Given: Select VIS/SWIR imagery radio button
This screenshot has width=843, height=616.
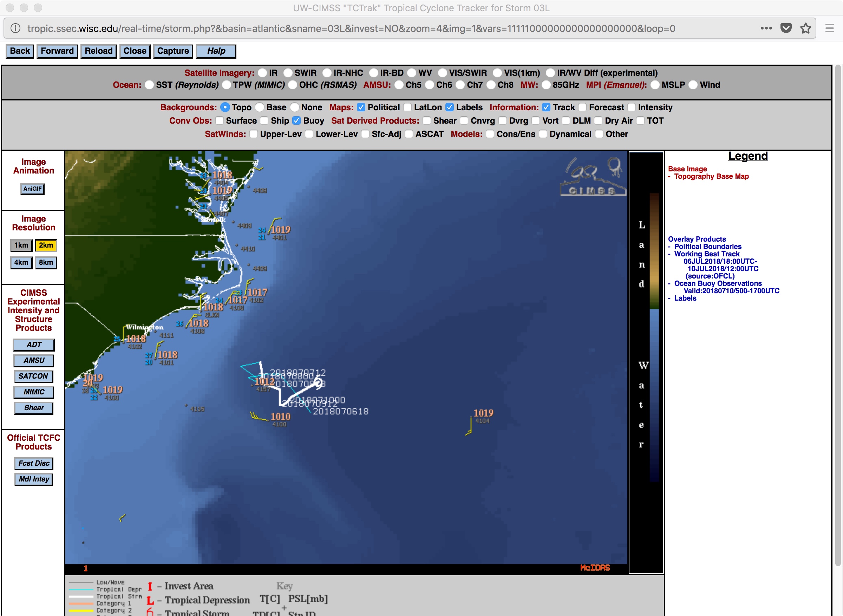Looking at the screenshot, I should click(x=442, y=73).
